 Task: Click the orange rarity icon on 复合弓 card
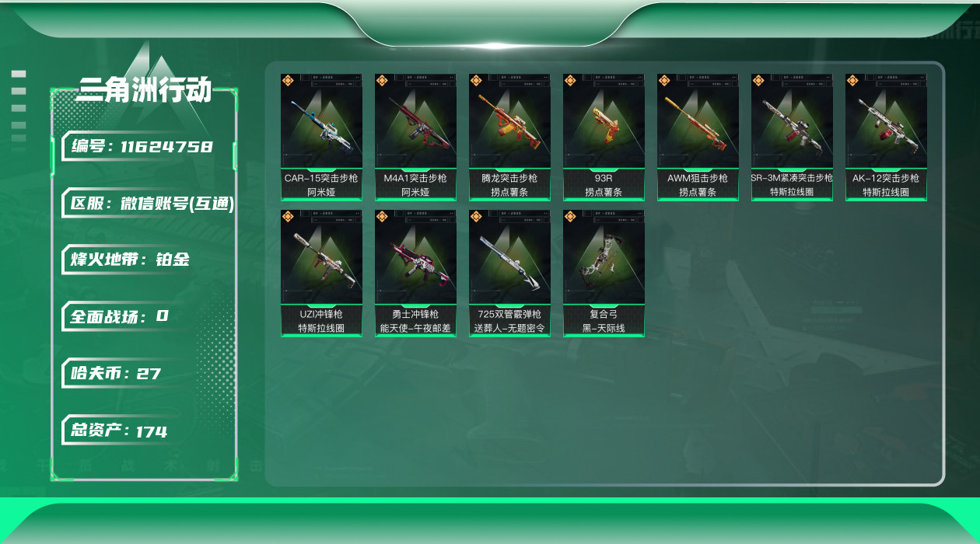(570, 216)
